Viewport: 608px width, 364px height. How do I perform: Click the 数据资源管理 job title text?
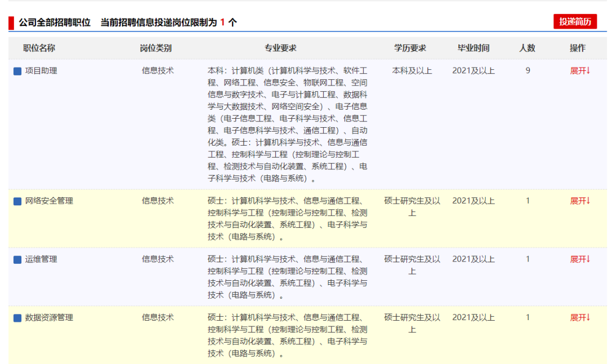pos(49,318)
